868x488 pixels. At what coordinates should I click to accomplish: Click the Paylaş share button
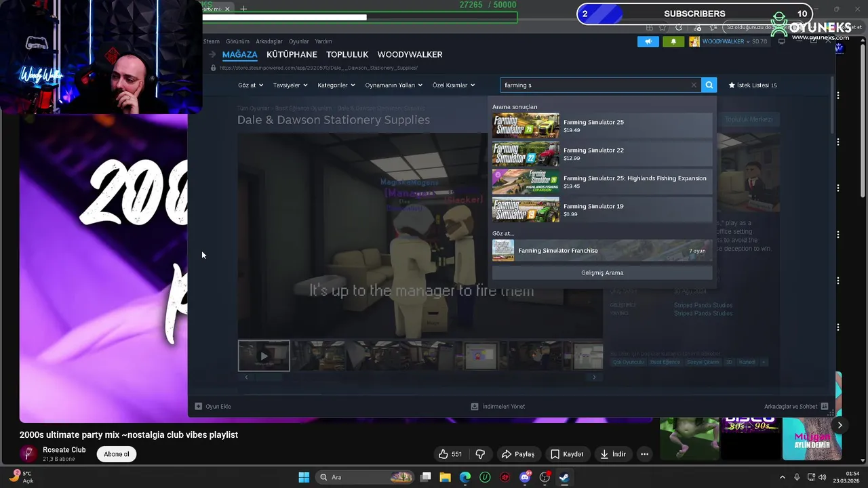[517, 454]
